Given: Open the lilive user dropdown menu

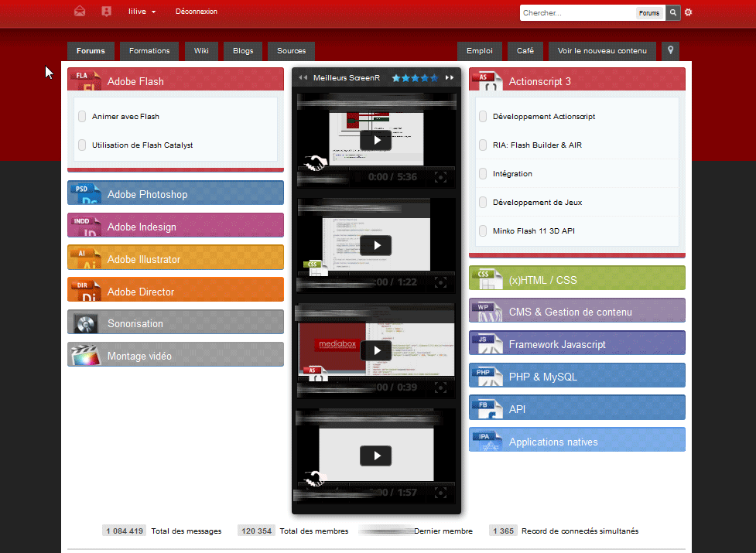Looking at the screenshot, I should 142,12.
